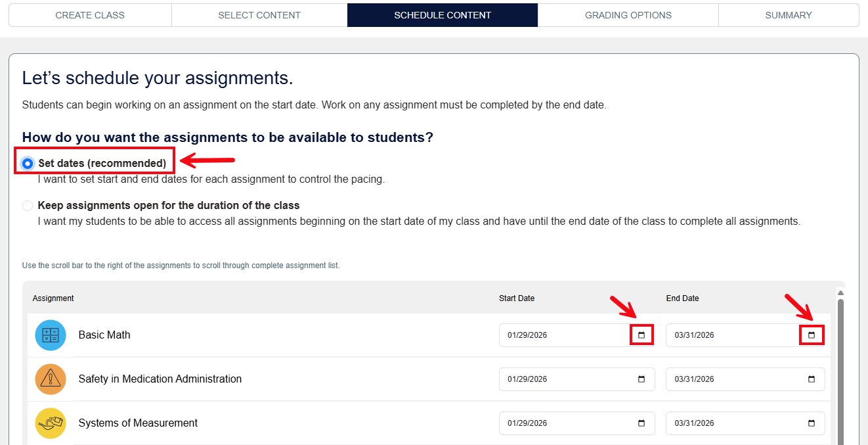The width and height of the screenshot is (868, 445).
Task: Navigate to the Create Class step
Action: [89, 14]
